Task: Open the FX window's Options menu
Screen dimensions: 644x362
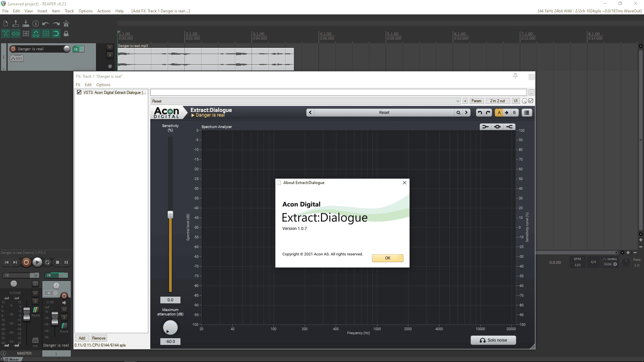Action: [x=103, y=85]
